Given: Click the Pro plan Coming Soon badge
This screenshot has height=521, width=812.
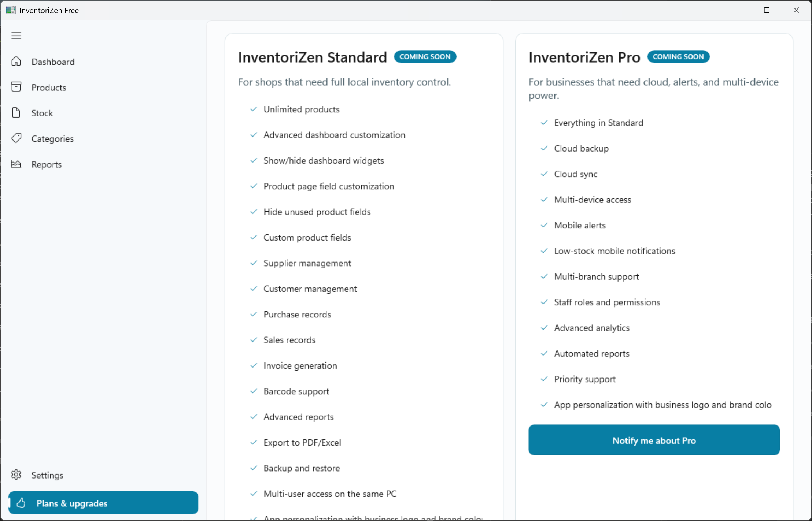Looking at the screenshot, I should [x=678, y=57].
